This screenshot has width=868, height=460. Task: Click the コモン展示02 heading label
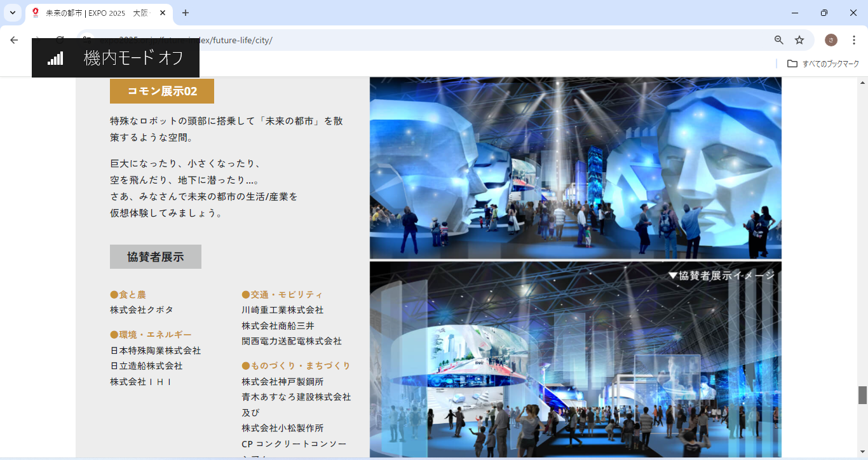point(162,91)
